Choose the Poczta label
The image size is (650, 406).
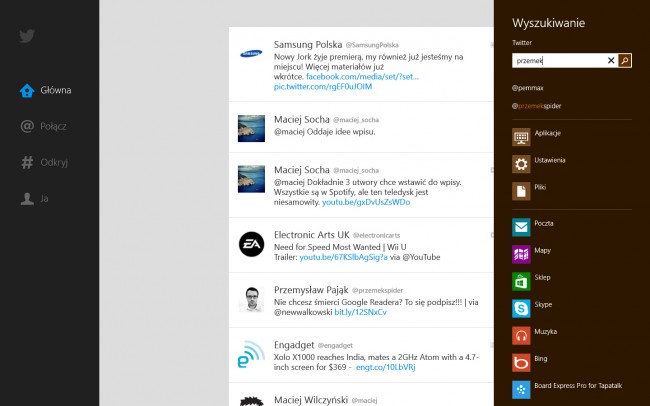coord(544,223)
